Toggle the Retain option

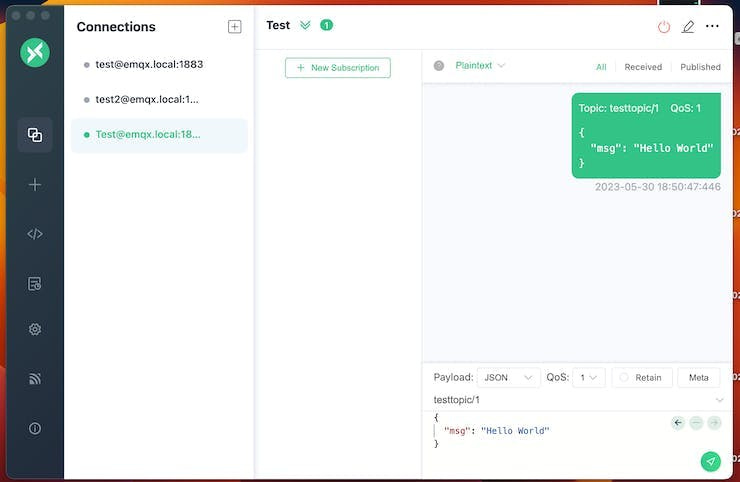click(642, 378)
